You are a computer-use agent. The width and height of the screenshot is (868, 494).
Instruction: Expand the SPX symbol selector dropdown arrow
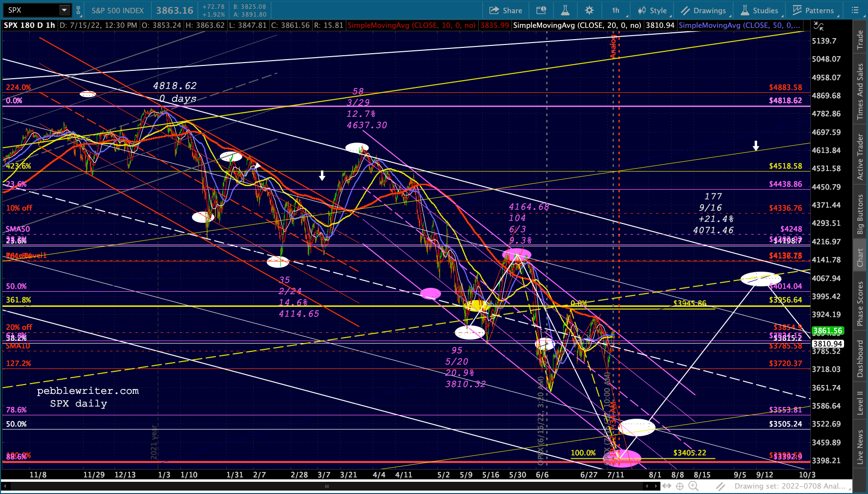pos(64,10)
